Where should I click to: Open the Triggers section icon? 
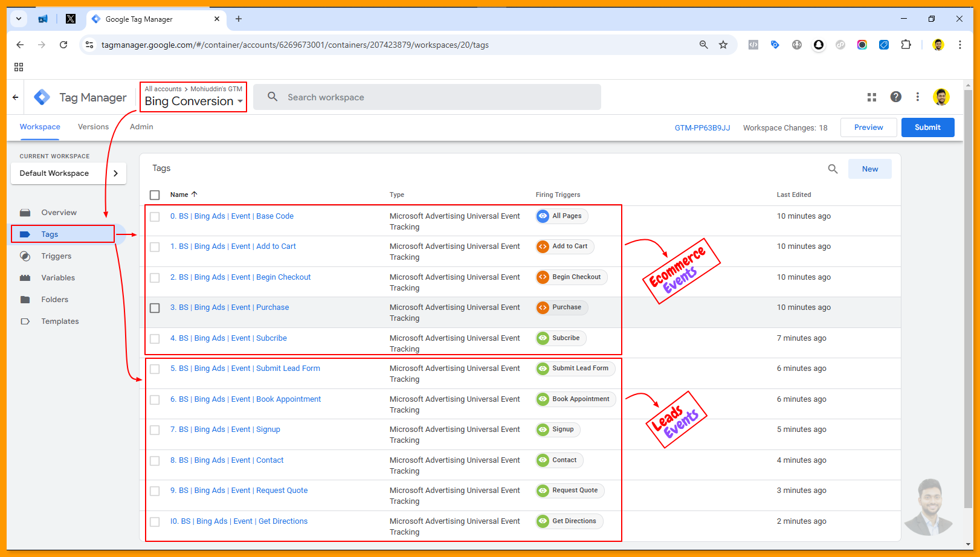(25, 256)
